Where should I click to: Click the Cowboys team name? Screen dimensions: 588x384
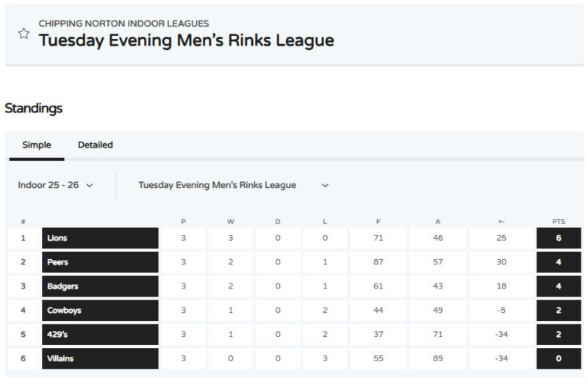coord(64,311)
